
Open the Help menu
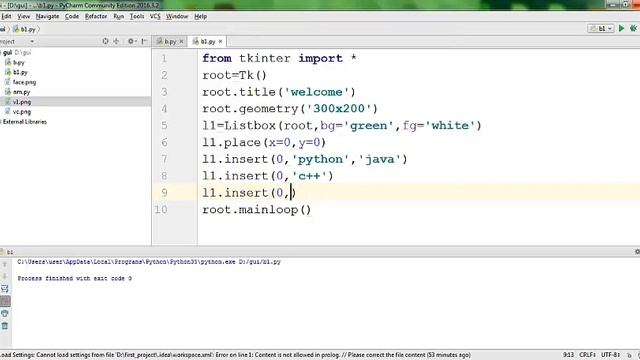pos(200,16)
